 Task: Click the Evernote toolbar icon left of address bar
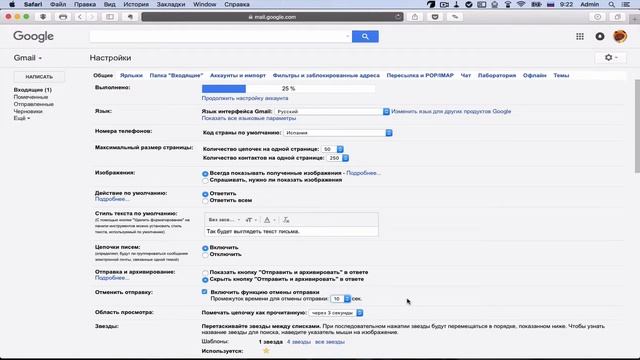tap(130, 17)
